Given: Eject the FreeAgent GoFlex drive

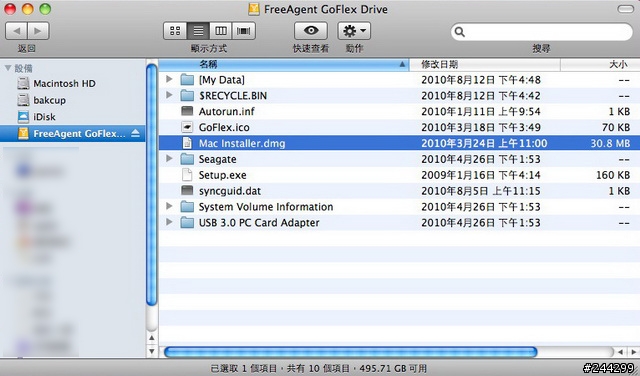Looking at the screenshot, I should 136,133.
